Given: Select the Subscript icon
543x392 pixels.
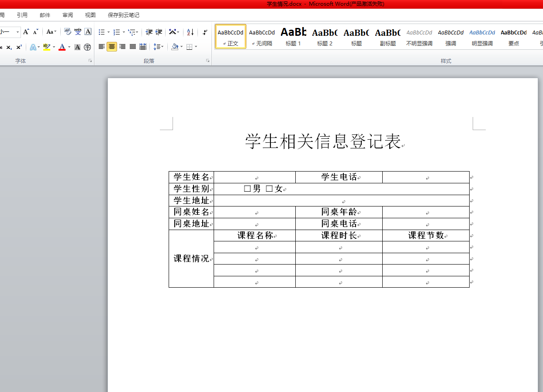Looking at the screenshot, I should 9,47.
